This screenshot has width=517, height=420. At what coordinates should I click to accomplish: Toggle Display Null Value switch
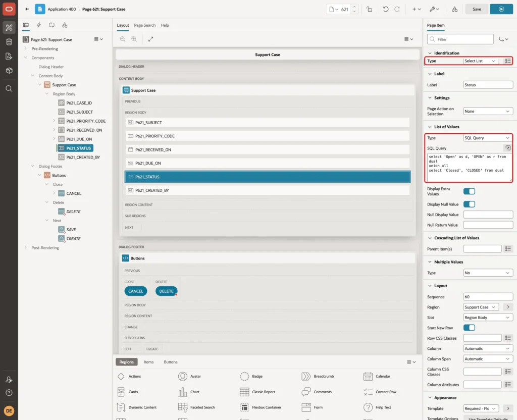pos(469,204)
